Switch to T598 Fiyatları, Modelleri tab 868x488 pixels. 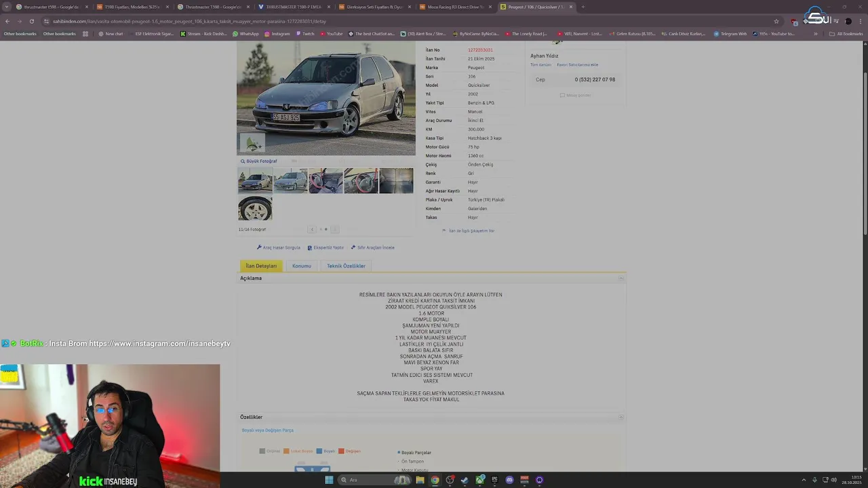point(132,7)
